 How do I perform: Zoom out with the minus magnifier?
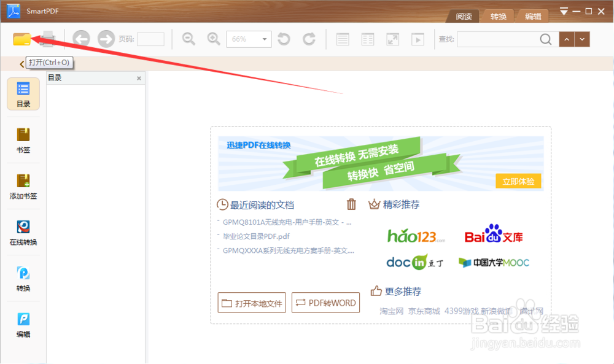pyautogui.click(x=188, y=39)
